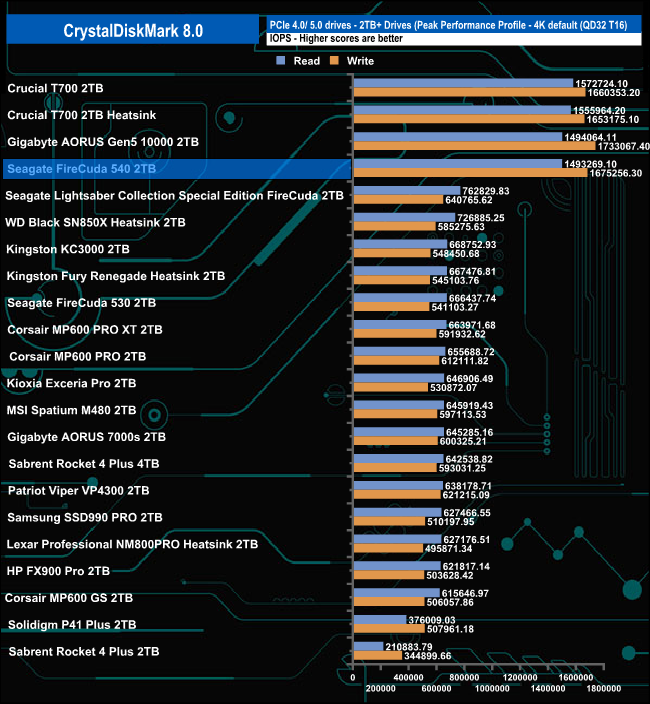Select the Corsair MP600 PRO XT 2TB label

click(85, 330)
